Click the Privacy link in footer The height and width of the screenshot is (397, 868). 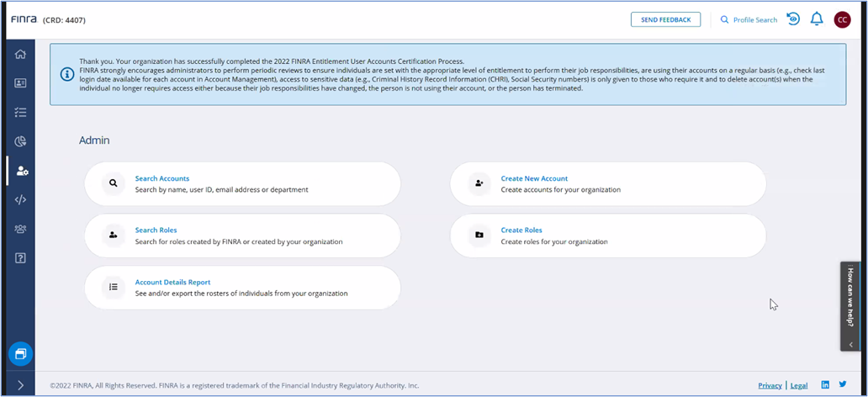click(x=770, y=385)
